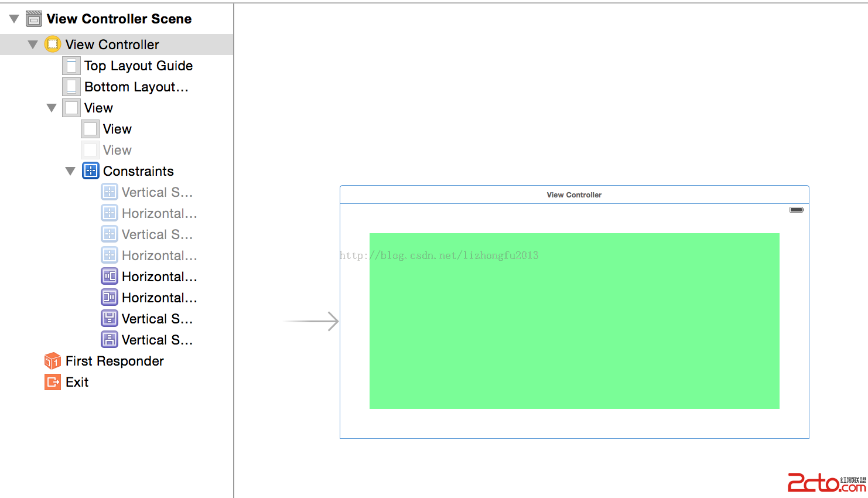Image resolution: width=868 pixels, height=498 pixels.
Task: Click the battery indicator in the canvas status bar
Action: [797, 210]
